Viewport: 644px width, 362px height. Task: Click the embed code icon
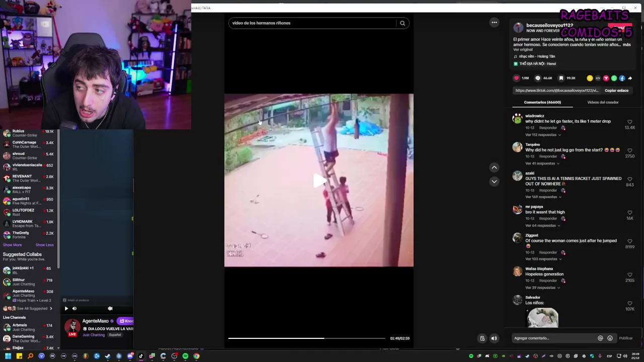[598, 78]
